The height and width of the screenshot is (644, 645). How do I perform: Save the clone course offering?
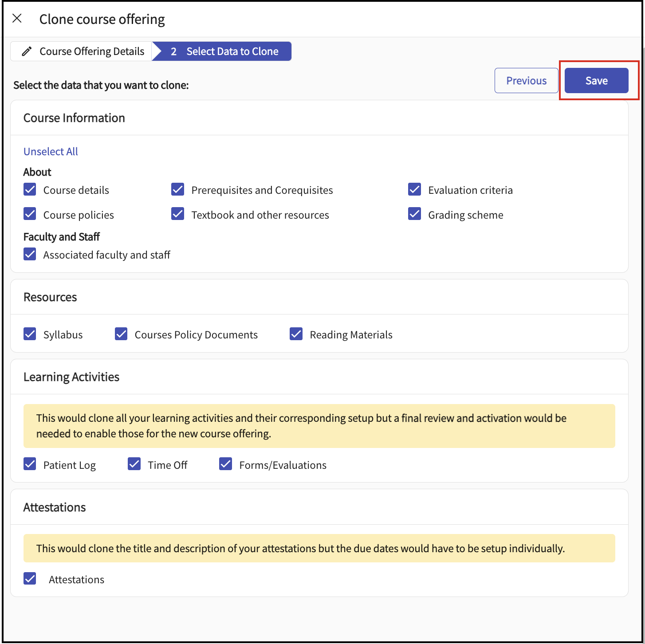point(596,81)
